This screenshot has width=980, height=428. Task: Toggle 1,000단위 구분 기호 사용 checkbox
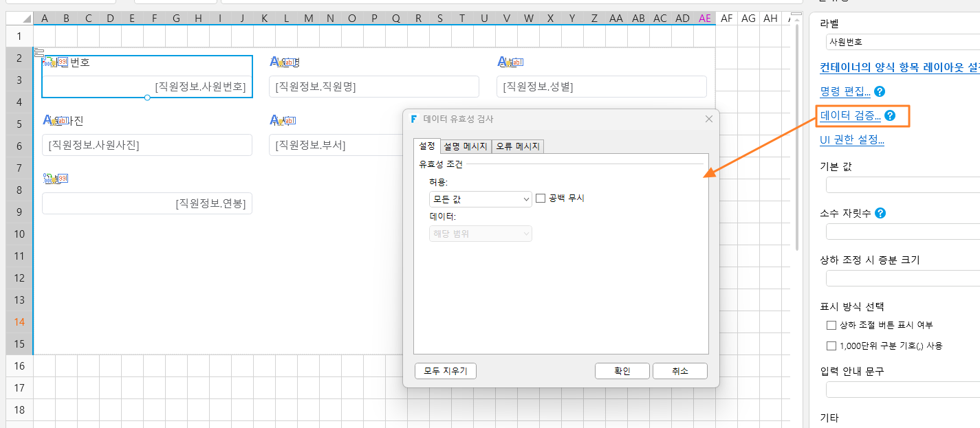point(831,346)
